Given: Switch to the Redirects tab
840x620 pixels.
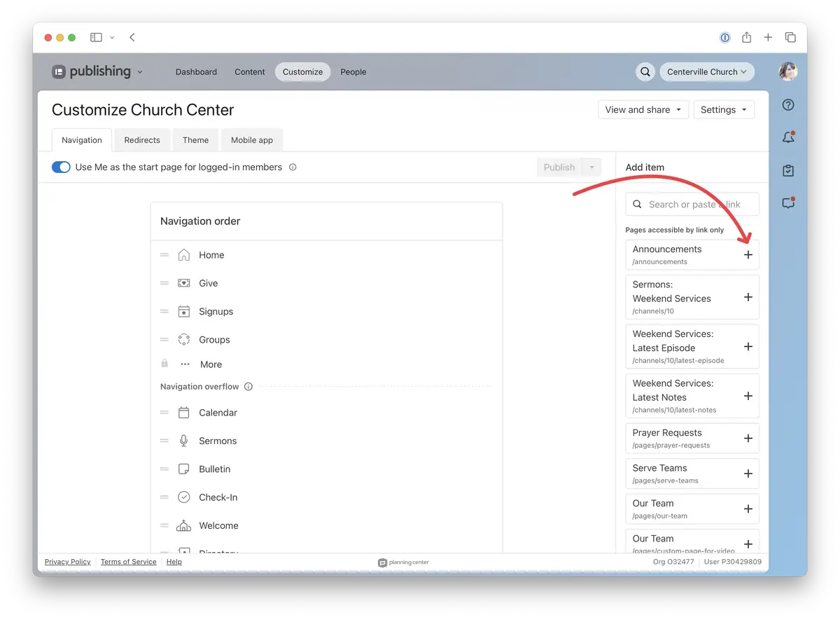Looking at the screenshot, I should click(142, 140).
